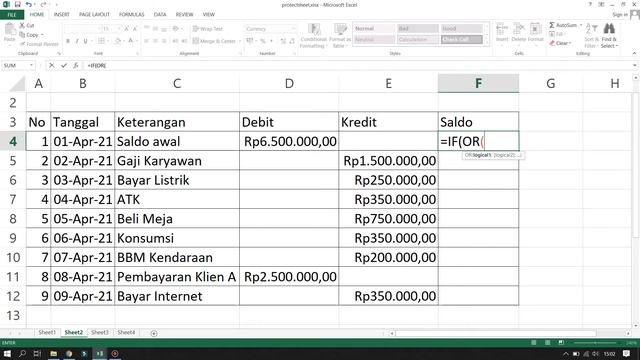Confirm the formula with the checkmark icon
The width and height of the screenshot is (640, 360).
[x=64, y=65]
